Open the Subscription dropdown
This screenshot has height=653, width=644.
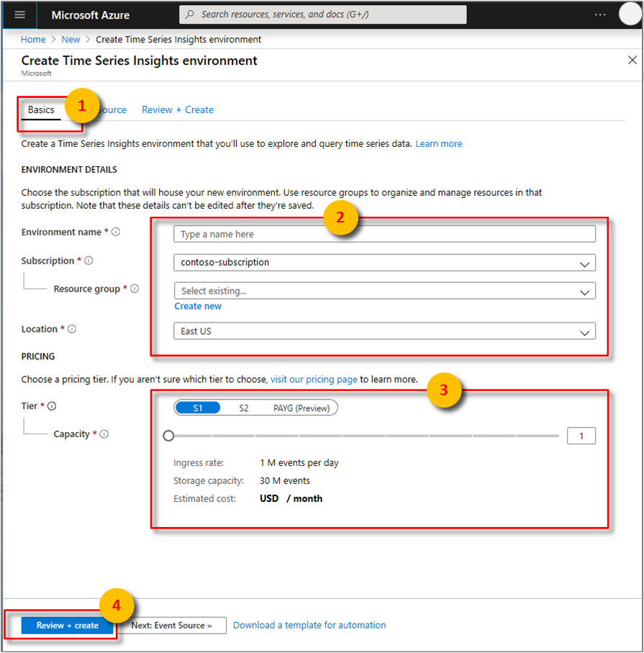tap(384, 262)
